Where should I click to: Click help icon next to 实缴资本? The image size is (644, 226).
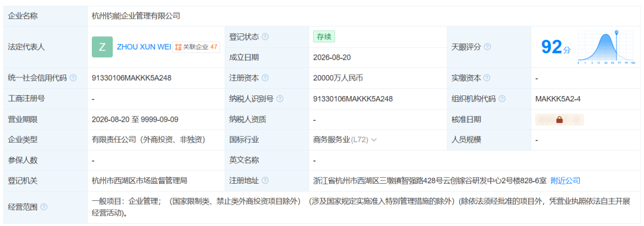click(488, 78)
